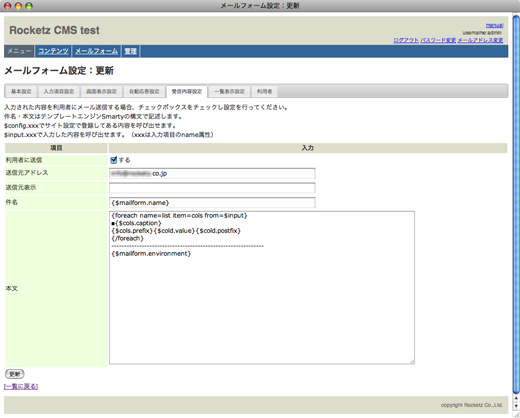Open the 基本設定 tab

(21, 91)
